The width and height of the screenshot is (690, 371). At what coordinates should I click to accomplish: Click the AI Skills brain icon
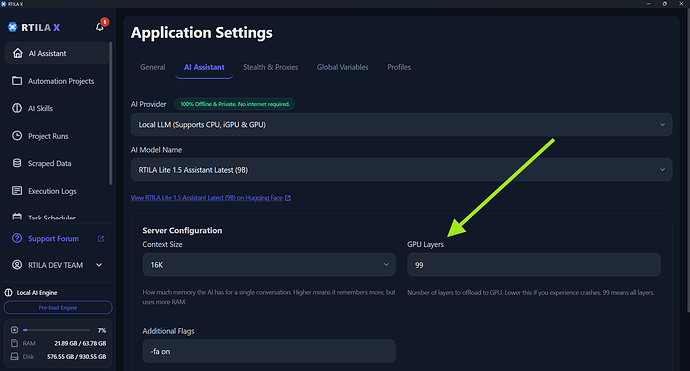(17, 108)
